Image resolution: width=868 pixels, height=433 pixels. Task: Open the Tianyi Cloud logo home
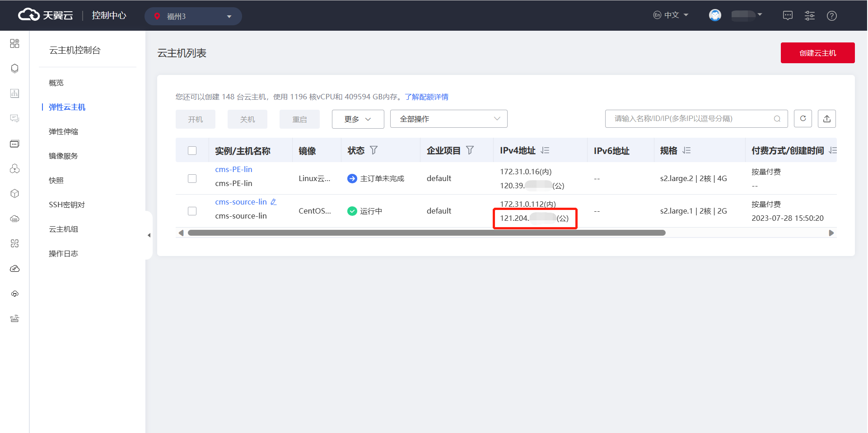point(46,15)
